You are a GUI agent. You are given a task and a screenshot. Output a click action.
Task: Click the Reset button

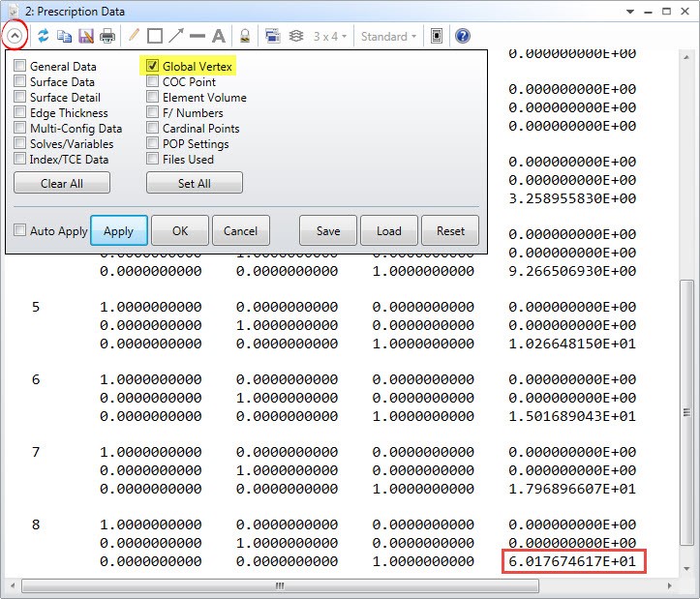pyautogui.click(x=450, y=230)
